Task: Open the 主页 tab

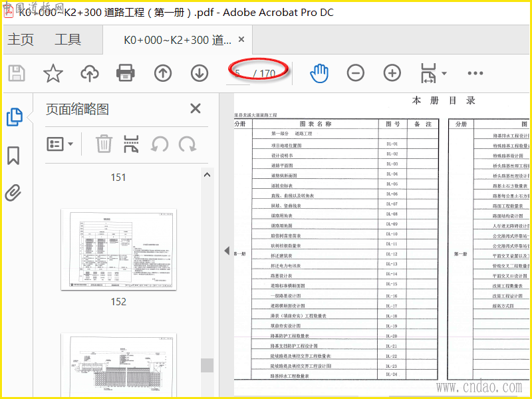Action: 21,40
